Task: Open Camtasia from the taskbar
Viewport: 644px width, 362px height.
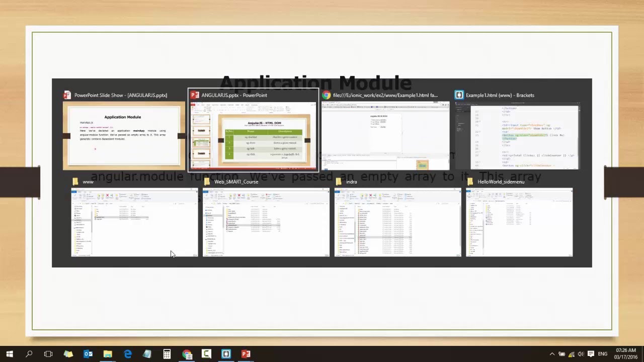Action: point(206,354)
